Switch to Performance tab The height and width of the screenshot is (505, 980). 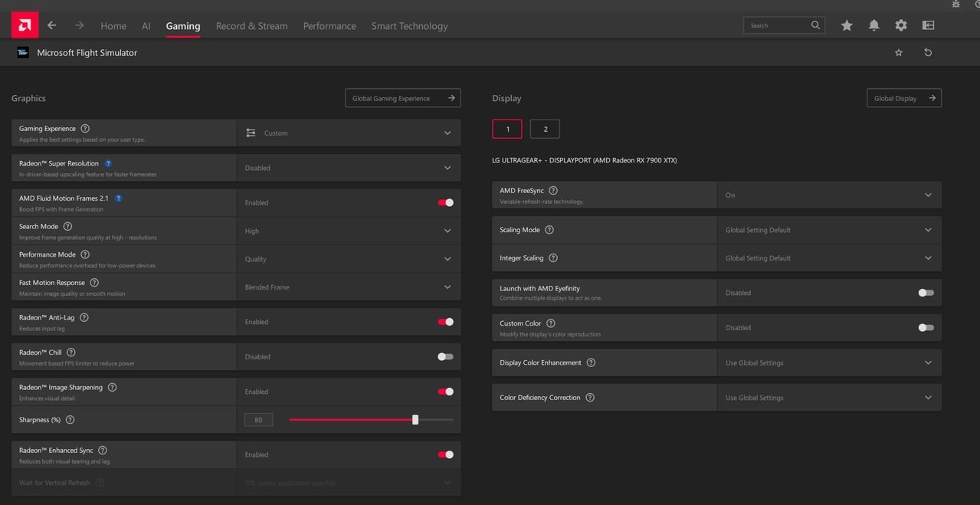[x=329, y=25]
